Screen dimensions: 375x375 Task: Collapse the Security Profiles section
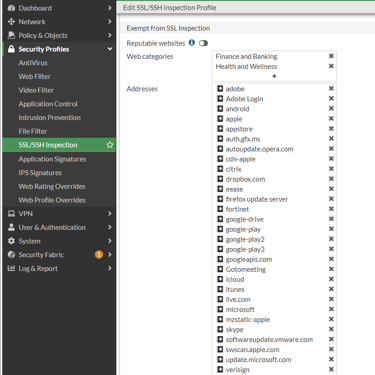pos(109,49)
